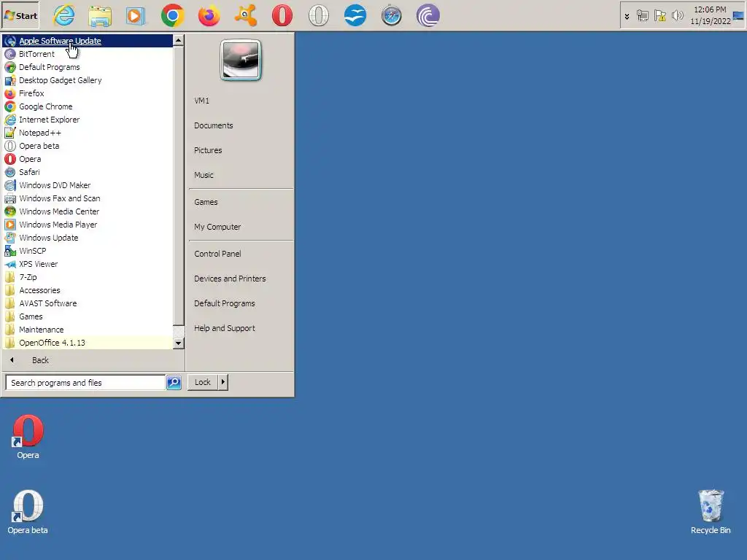Expand the 7-Zip folder
The height and width of the screenshot is (560, 747).
88,277
